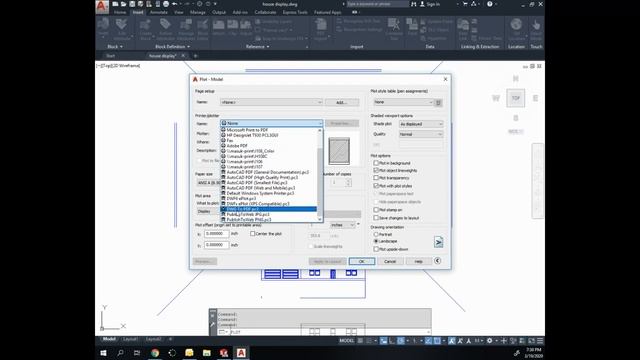Click the paper preview thumbnail
The image size is (640, 360).
point(339,151)
